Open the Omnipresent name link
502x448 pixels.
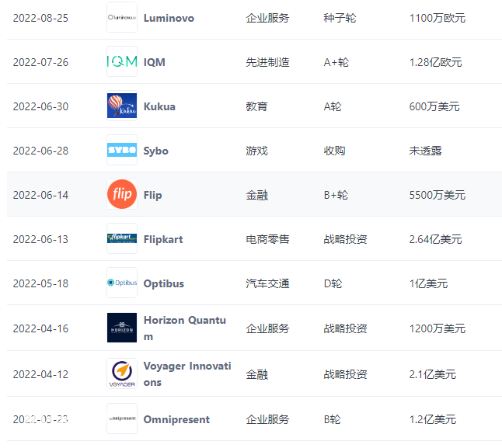click(x=176, y=419)
